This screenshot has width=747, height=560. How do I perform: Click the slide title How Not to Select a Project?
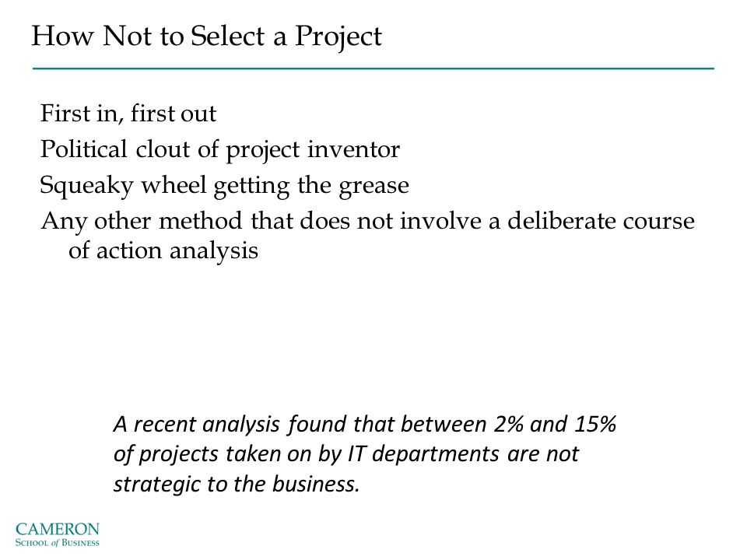click(x=206, y=37)
